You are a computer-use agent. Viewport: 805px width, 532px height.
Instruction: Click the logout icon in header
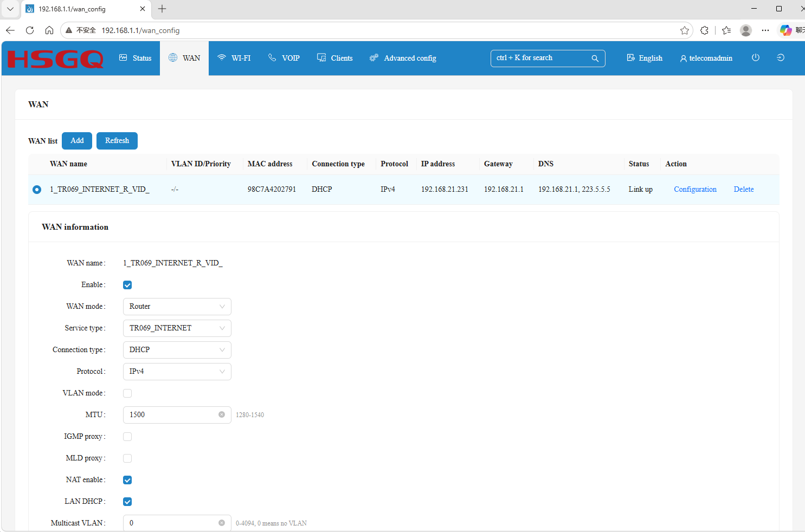point(781,57)
